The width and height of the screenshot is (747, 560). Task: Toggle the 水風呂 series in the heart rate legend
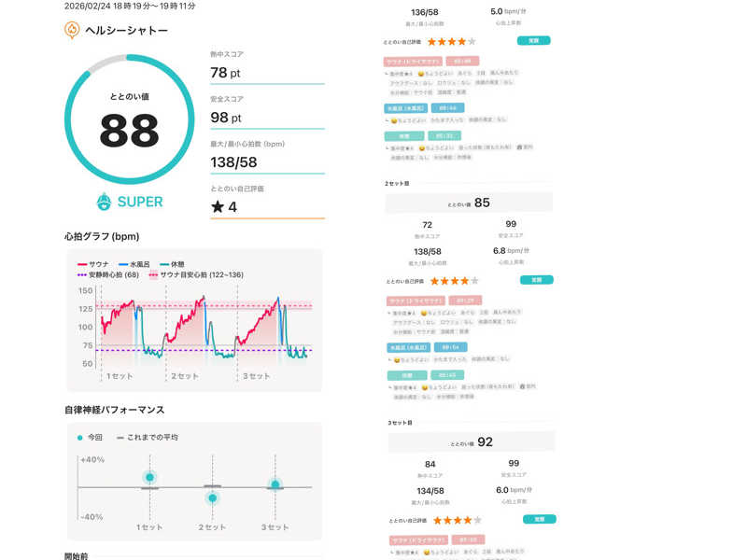135,264
